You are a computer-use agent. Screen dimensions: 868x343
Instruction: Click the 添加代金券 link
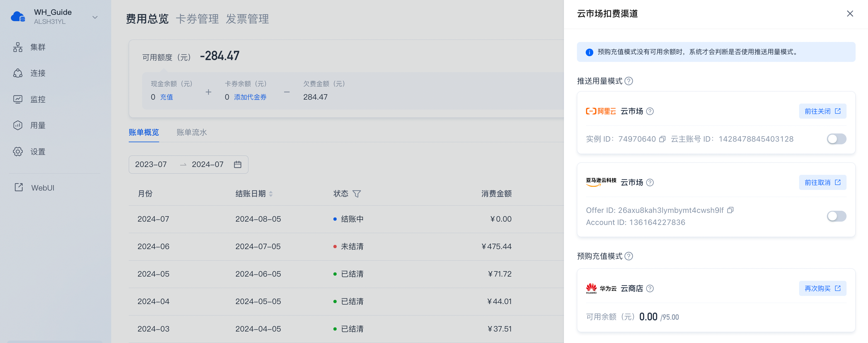pos(250,97)
